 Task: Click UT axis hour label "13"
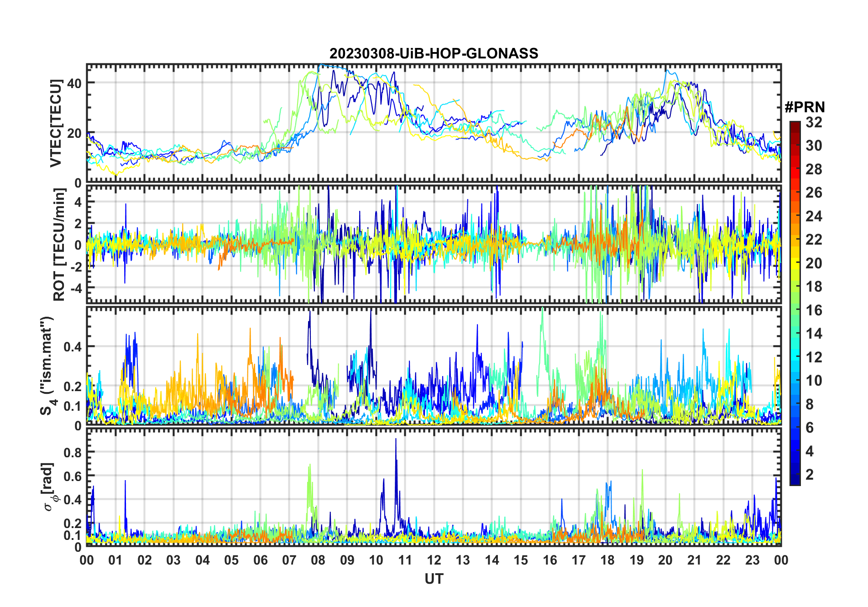point(463,560)
